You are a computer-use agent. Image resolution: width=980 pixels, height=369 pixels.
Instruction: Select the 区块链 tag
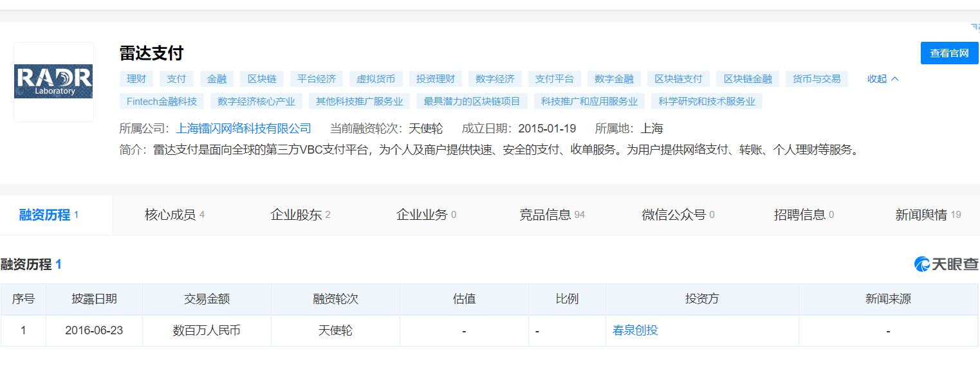click(262, 79)
